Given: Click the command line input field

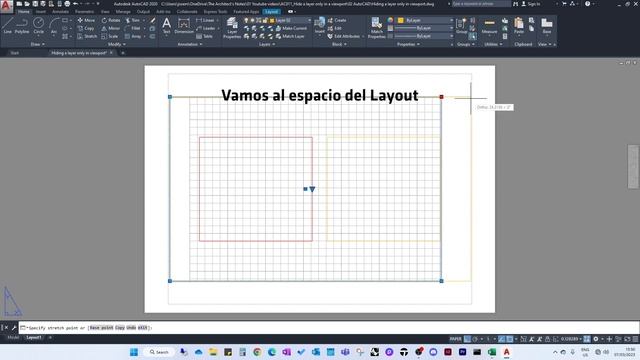Looking at the screenshot, I should [x=329, y=328].
